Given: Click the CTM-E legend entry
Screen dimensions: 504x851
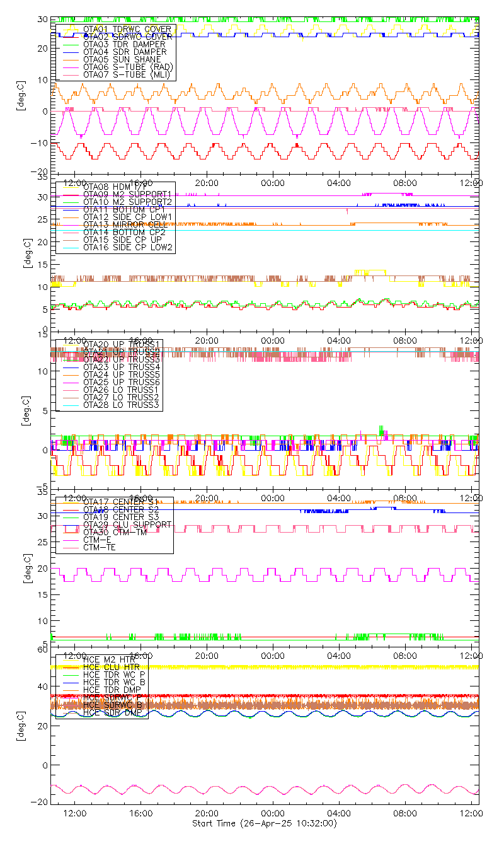Looking at the screenshot, I should click(96, 540).
